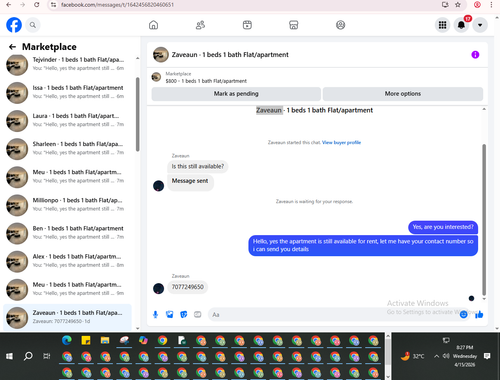Click the 'Is this still available?' message
Image resolution: width=500 pixels, height=380 pixels.
coord(198,166)
